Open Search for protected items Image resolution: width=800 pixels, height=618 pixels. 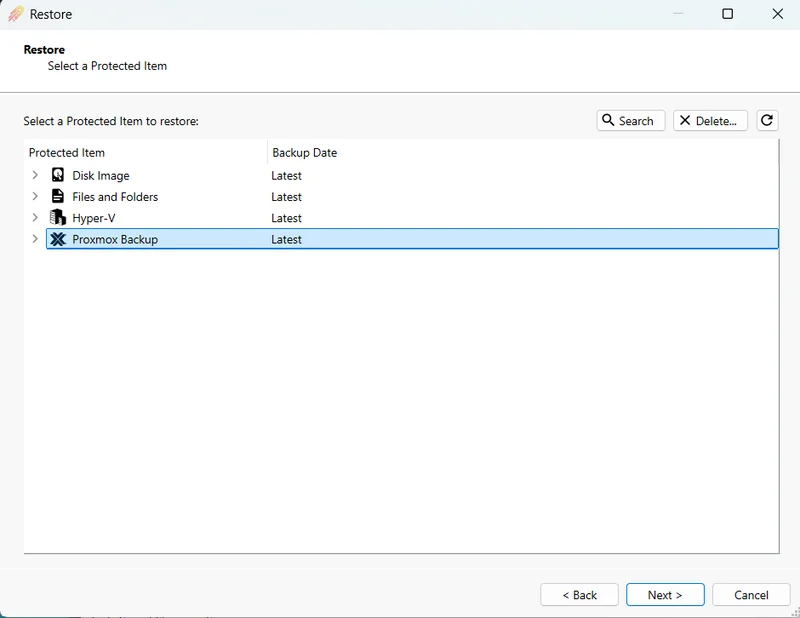[x=630, y=120]
